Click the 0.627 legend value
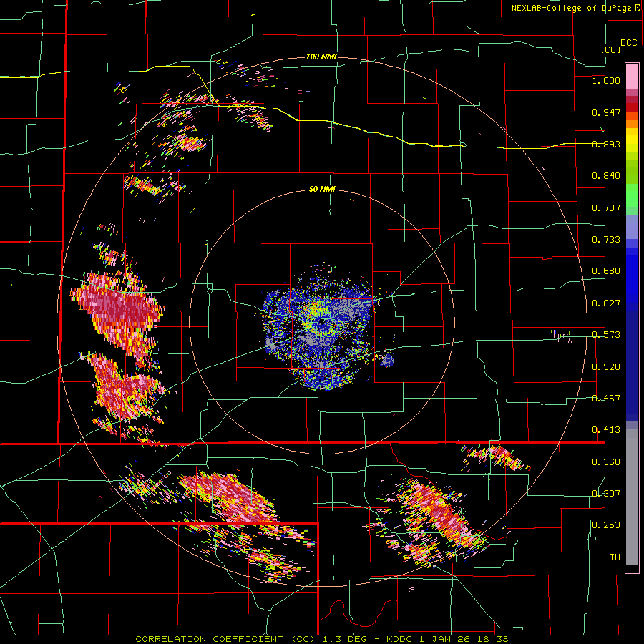This screenshot has height=644, width=644. pyautogui.click(x=606, y=303)
